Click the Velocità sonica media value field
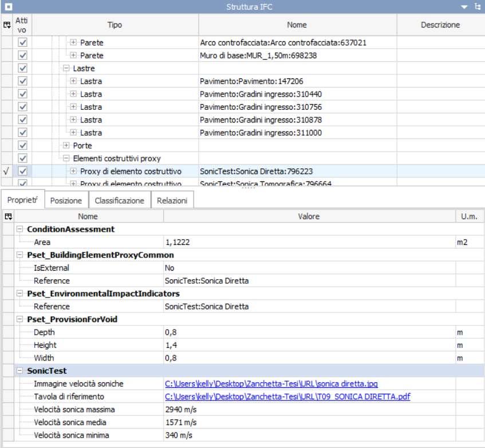Viewport: 485px width, 448px height. pyautogui.click(x=309, y=422)
